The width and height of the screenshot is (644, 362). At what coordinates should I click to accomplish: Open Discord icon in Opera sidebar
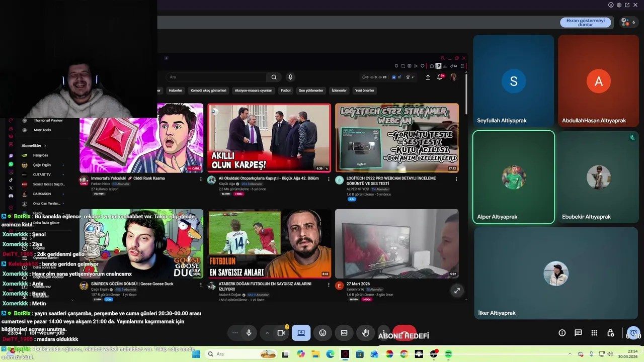click(x=11, y=196)
